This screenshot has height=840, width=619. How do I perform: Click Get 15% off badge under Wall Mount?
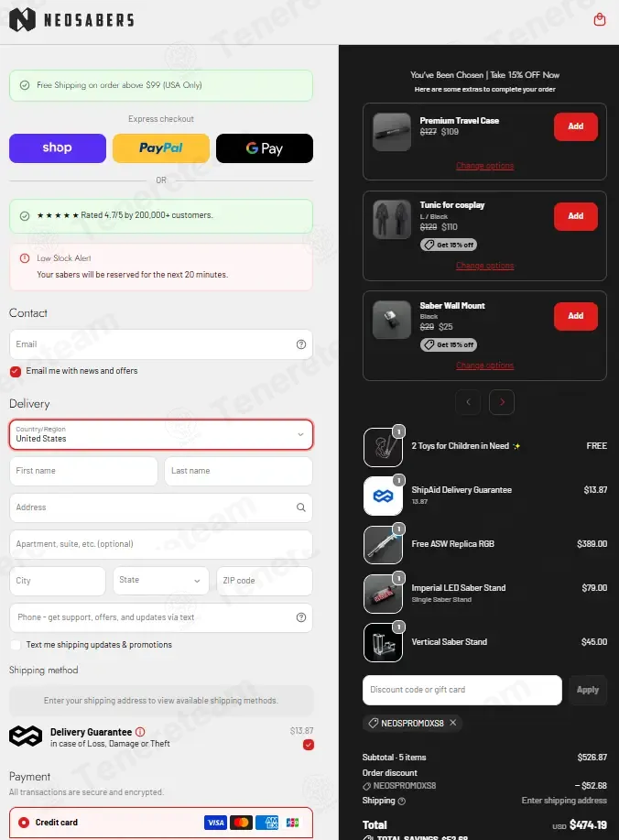click(x=449, y=345)
